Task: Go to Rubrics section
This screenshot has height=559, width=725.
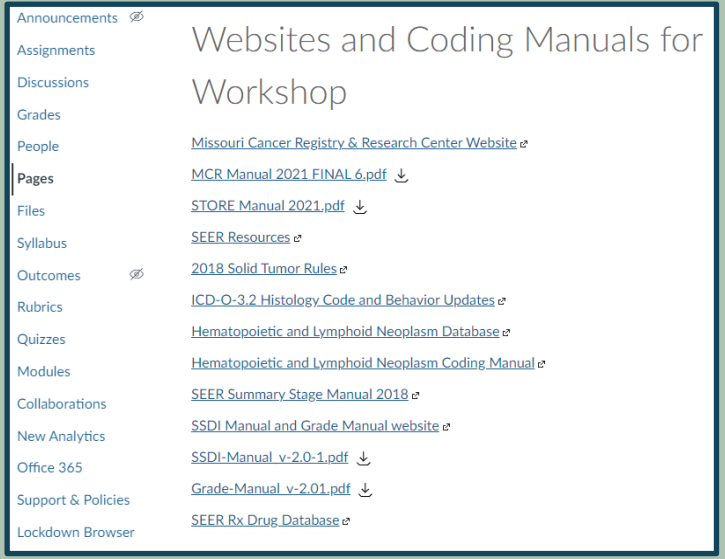Action: tap(40, 307)
